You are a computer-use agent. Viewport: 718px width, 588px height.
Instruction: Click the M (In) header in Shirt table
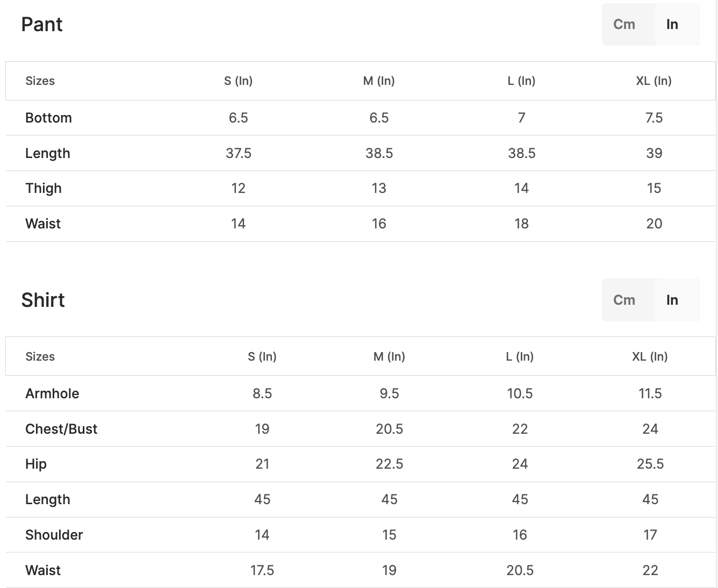point(389,356)
